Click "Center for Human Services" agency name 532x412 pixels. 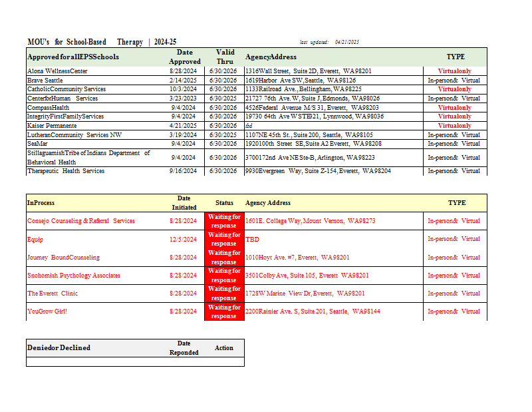(x=63, y=98)
